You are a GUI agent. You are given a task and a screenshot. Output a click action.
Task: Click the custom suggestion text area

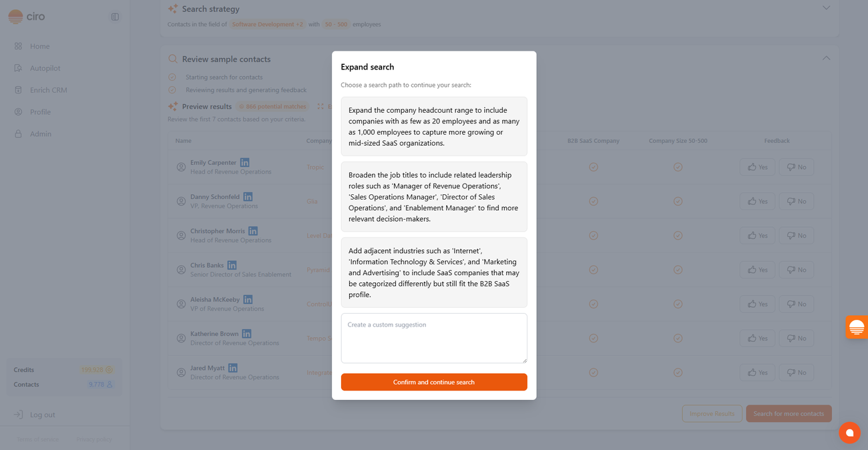tap(434, 338)
